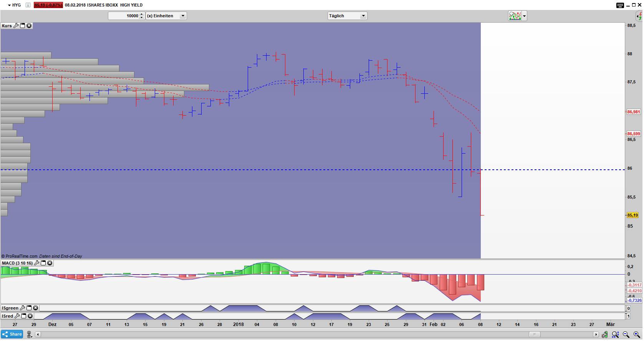Open the Einheiten units dropdown

coord(183,16)
